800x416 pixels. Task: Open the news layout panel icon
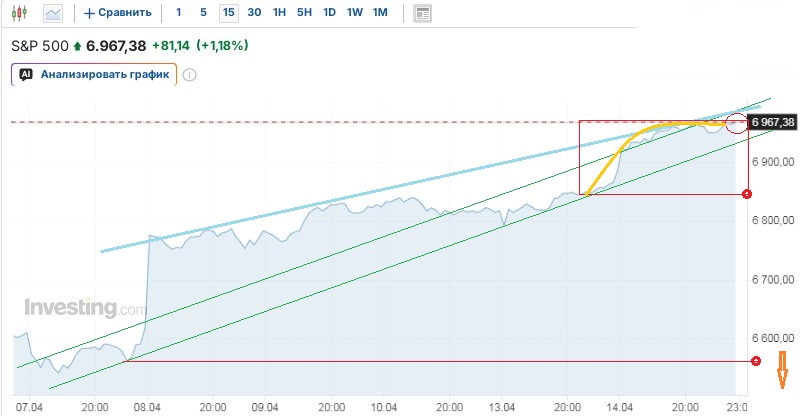pos(422,13)
